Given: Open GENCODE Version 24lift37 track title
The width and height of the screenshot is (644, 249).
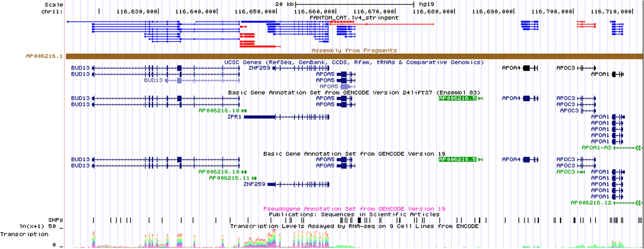Looking at the screenshot, I should [x=354, y=92].
